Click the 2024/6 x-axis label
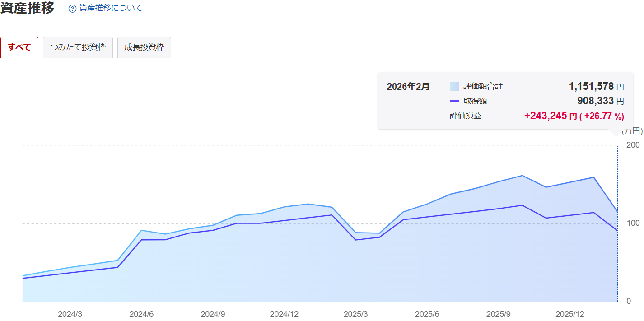Image resolution: width=644 pixels, height=321 pixels. (141, 314)
